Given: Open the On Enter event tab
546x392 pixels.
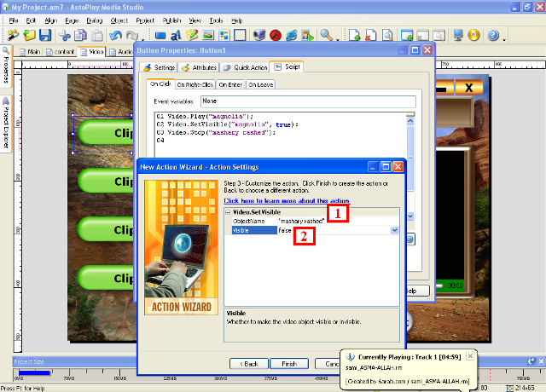Looking at the screenshot, I should pos(230,84).
